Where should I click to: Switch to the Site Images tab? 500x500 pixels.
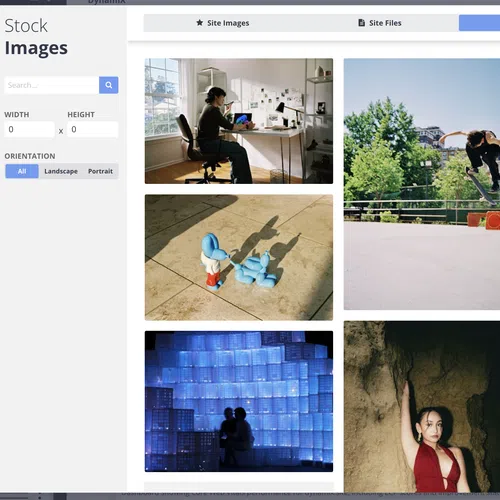pyautogui.click(x=223, y=23)
